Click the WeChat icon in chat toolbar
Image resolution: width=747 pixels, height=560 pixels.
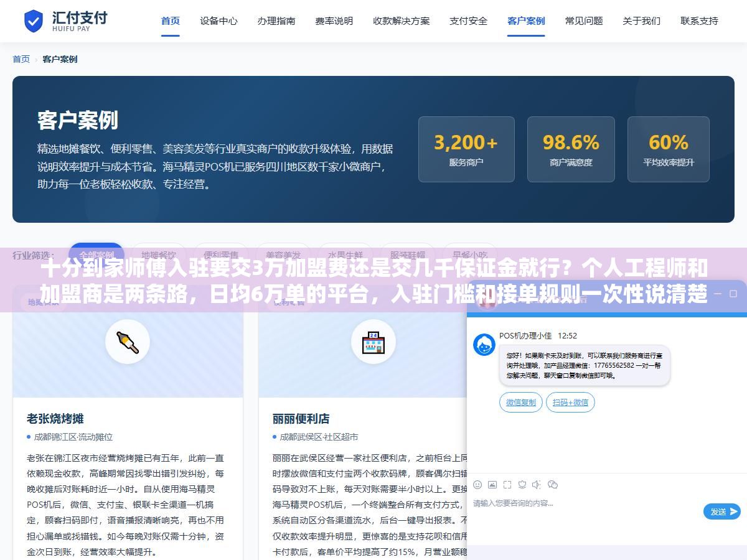tap(553, 484)
